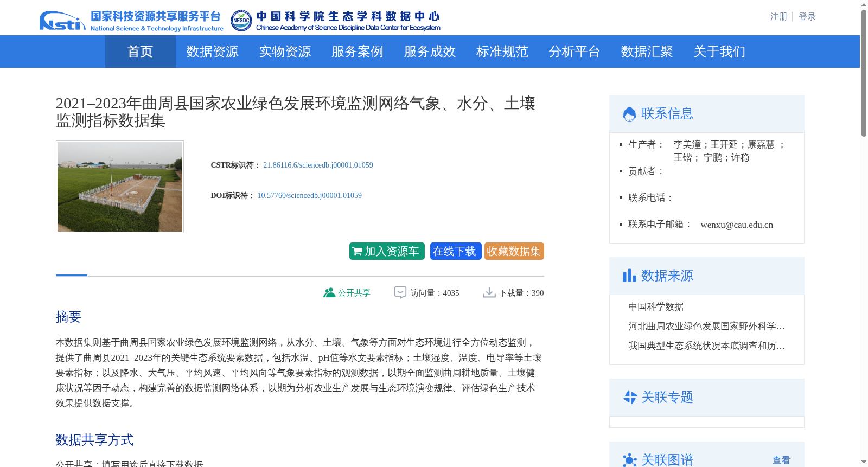Click the 公开共享 people icon
Image resolution: width=868 pixels, height=467 pixels.
tap(329, 292)
